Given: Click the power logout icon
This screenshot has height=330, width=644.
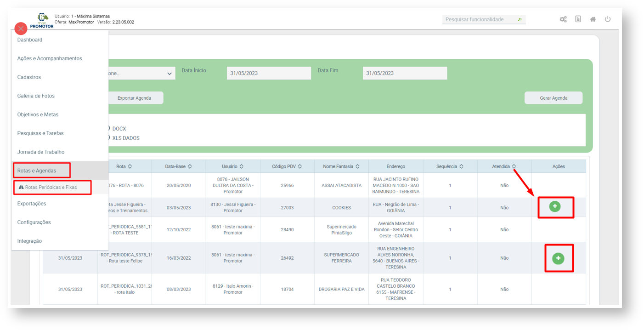Looking at the screenshot, I should coord(608,19).
